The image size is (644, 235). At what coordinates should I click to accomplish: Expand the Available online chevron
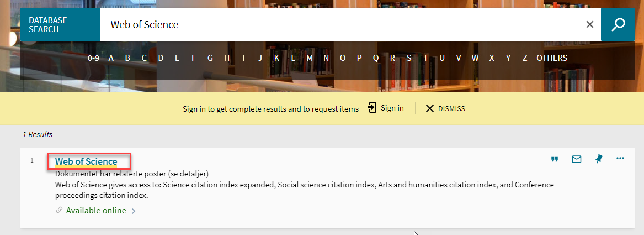pos(134,211)
